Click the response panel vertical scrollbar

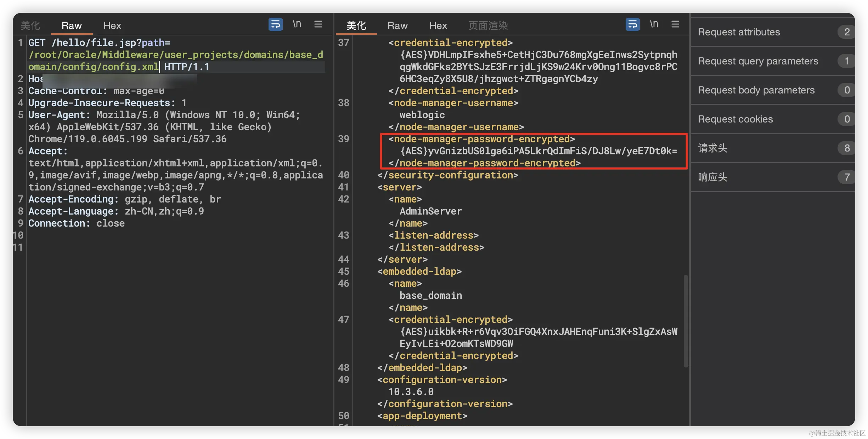point(686,320)
